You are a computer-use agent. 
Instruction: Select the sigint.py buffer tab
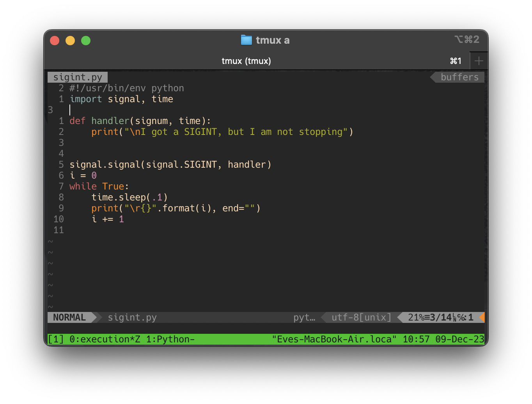pos(78,77)
